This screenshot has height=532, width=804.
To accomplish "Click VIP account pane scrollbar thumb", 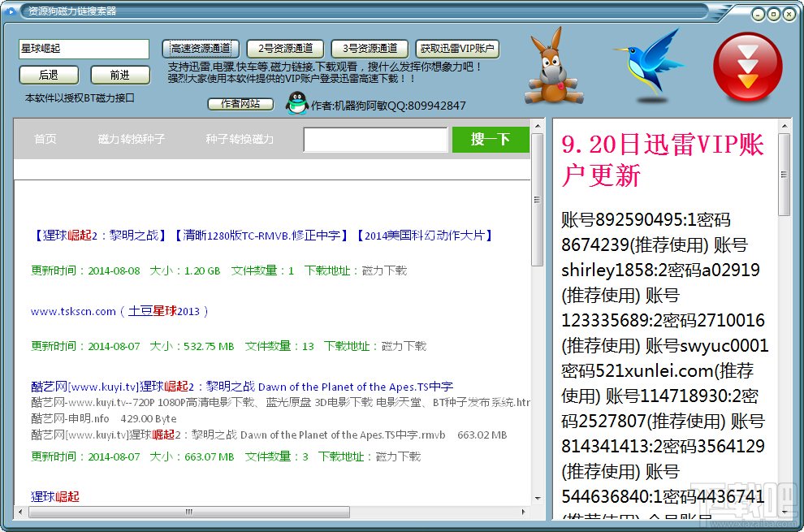I will pyautogui.click(x=784, y=175).
